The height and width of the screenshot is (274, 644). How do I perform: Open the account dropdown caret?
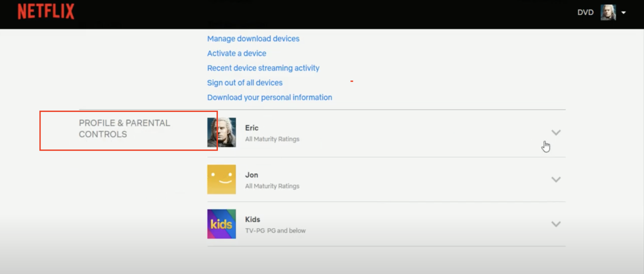tap(624, 13)
